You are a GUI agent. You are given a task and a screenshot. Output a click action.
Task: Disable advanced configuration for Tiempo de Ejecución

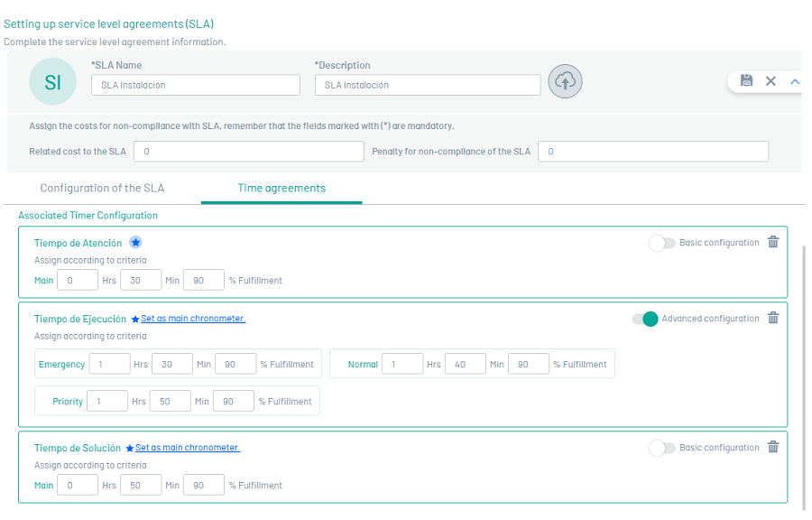pos(645,319)
